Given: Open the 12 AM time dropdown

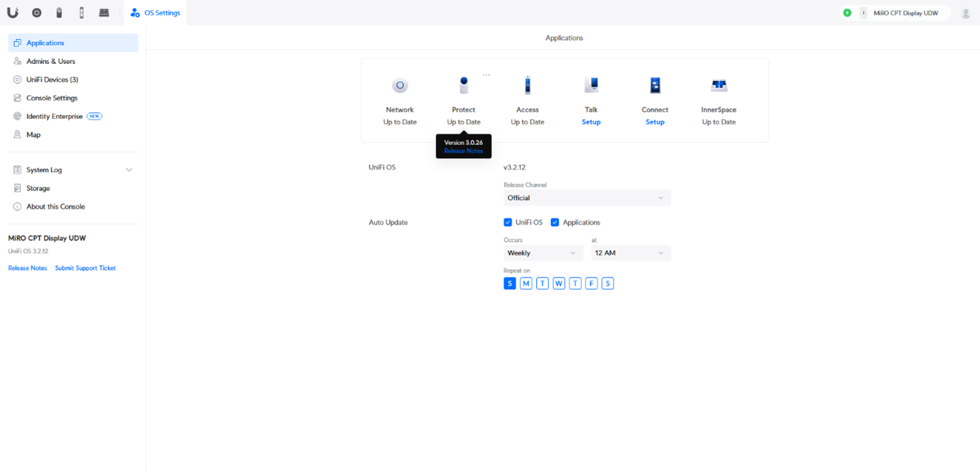Looking at the screenshot, I should (630, 253).
